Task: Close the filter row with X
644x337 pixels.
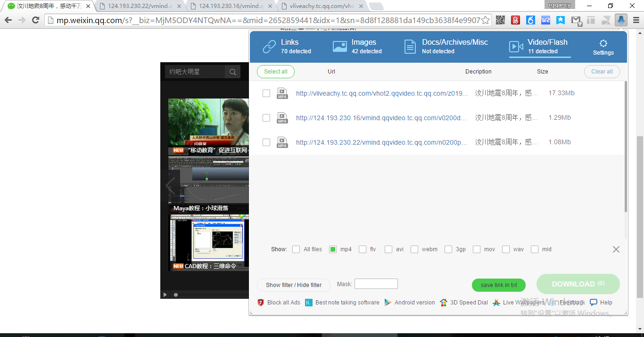Action: tap(616, 249)
